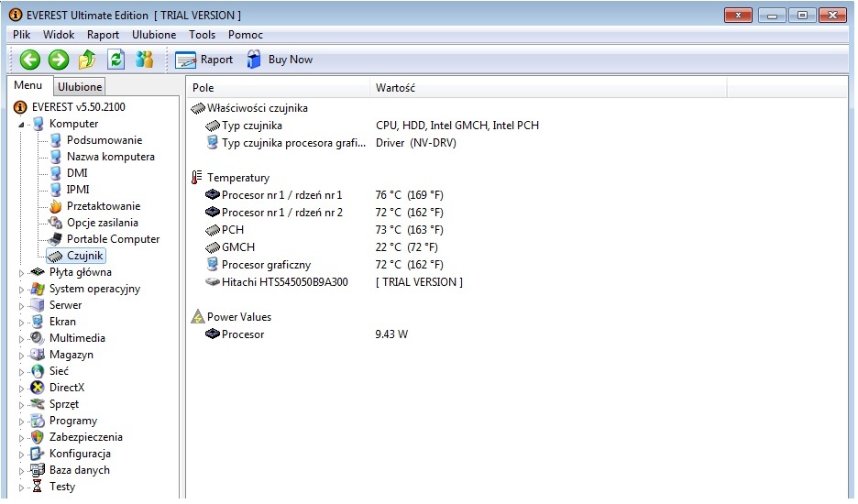
Task: Click the Konfiguracja icon in the tree
Action: pyautogui.click(x=38, y=454)
